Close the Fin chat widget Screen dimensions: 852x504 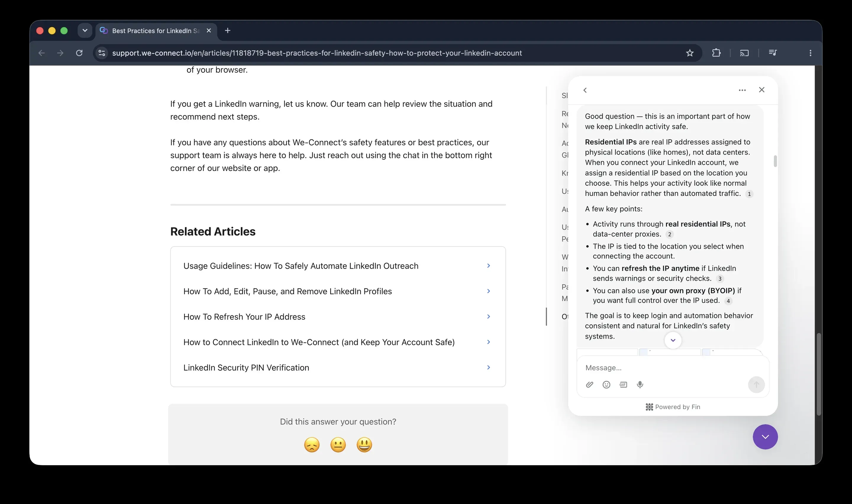click(x=761, y=90)
